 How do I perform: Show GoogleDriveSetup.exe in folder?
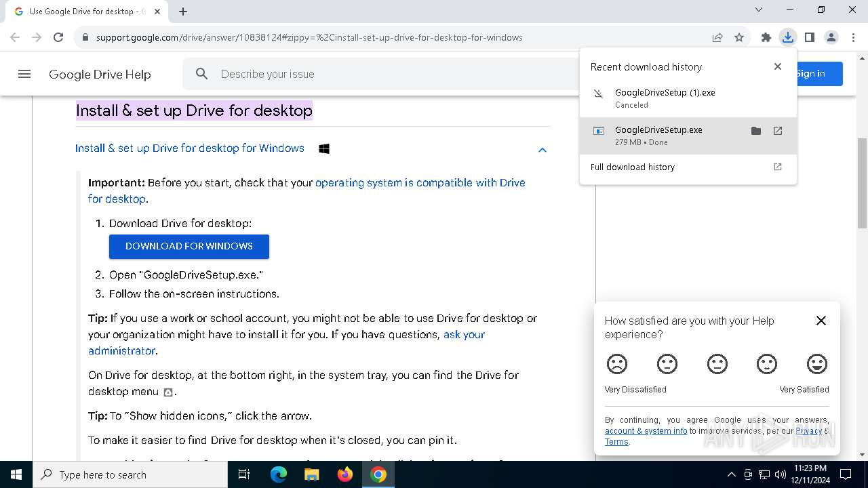click(756, 131)
